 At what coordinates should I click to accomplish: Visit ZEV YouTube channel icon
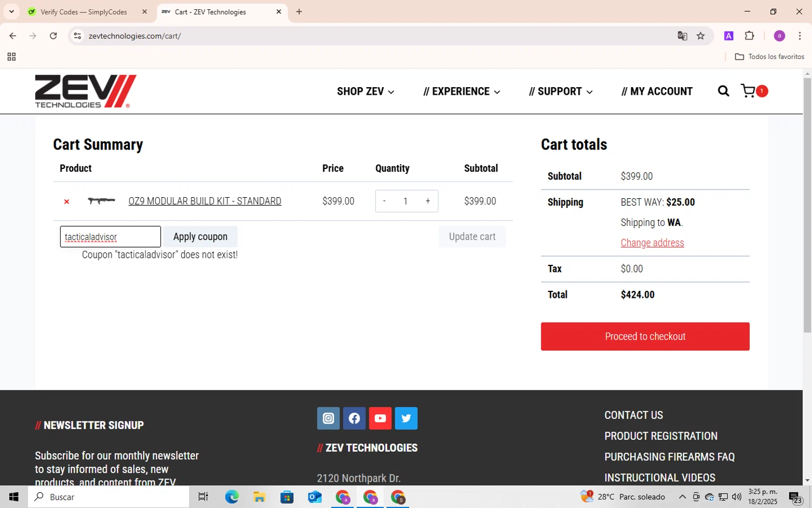pos(381,418)
